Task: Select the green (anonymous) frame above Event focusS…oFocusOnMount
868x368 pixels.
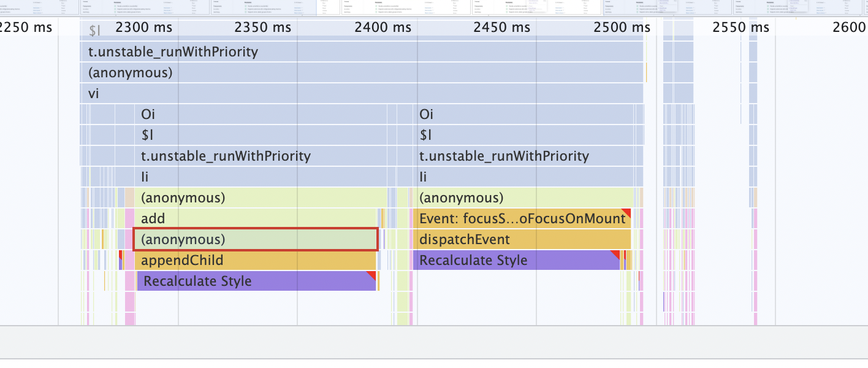Action: pos(525,198)
